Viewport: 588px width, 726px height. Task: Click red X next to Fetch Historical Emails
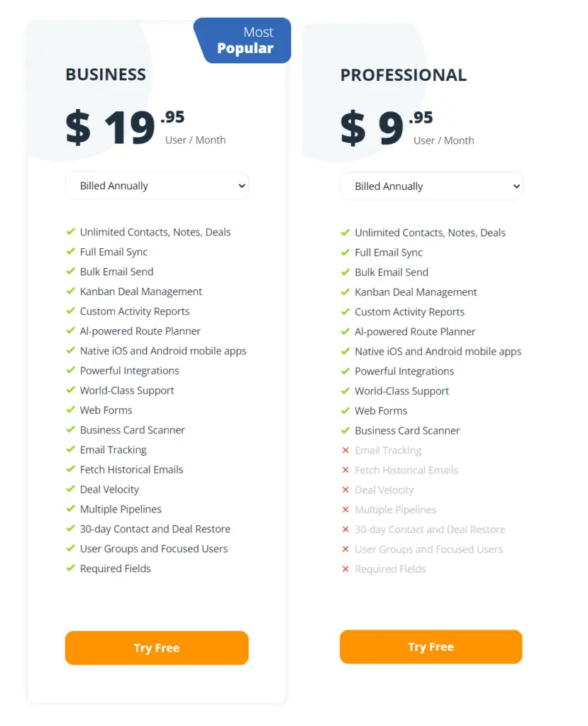345,470
